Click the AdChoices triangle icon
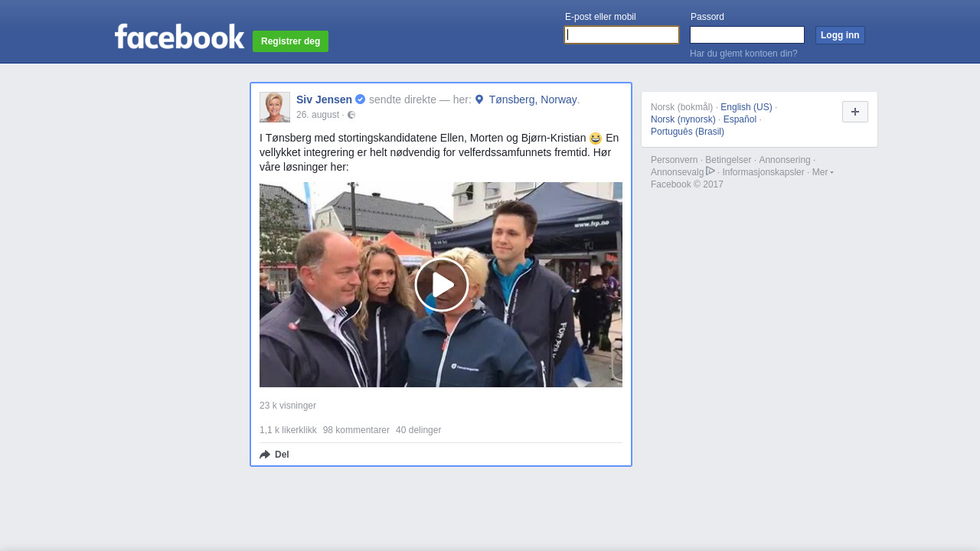This screenshot has height=551, width=980. (x=710, y=171)
